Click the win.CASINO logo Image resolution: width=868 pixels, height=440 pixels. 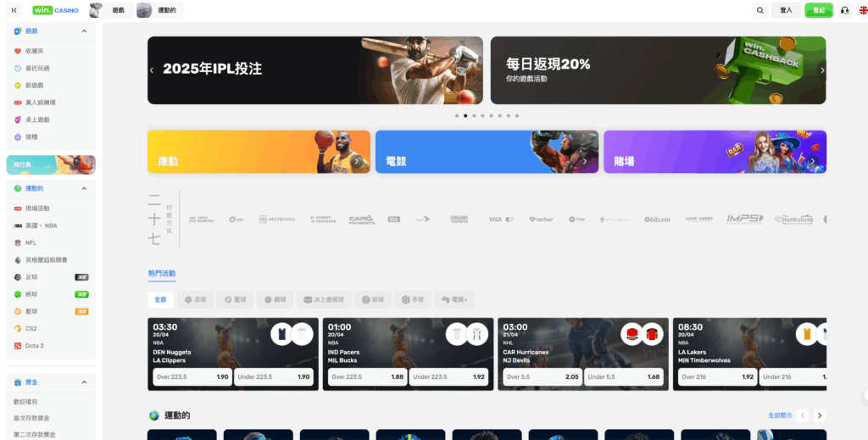[55, 10]
